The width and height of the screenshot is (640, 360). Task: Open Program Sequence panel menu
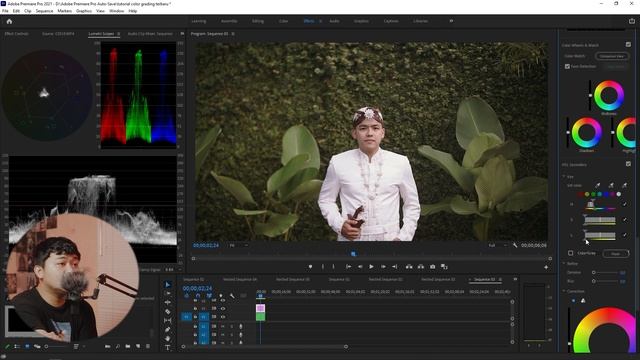(x=233, y=34)
